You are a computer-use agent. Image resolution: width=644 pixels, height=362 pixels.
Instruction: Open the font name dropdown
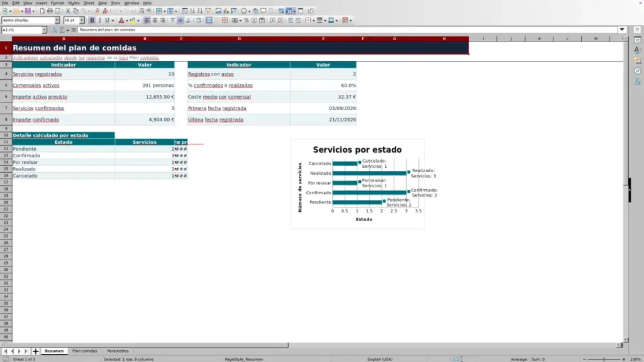57,20
